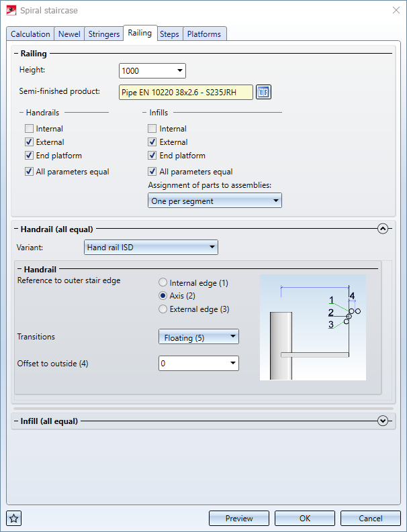Click the Preview button

(239, 518)
